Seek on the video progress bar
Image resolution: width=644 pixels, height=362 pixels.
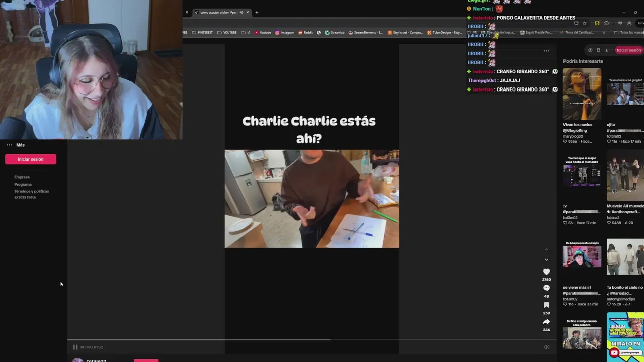click(x=312, y=340)
